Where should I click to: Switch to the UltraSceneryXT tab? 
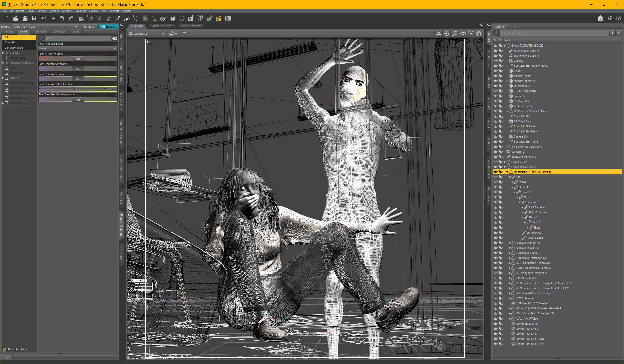(162, 26)
